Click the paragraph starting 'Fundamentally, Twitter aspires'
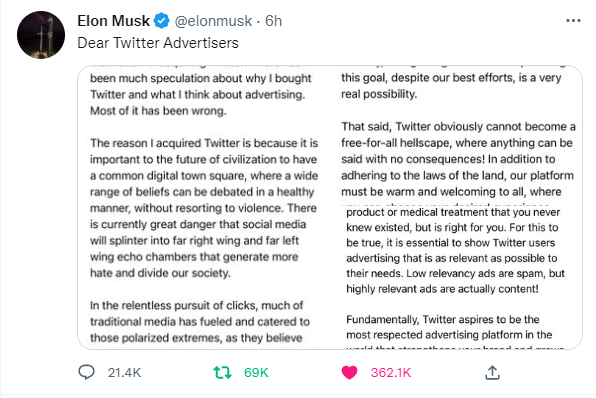The height and width of the screenshot is (398, 596). [449, 327]
